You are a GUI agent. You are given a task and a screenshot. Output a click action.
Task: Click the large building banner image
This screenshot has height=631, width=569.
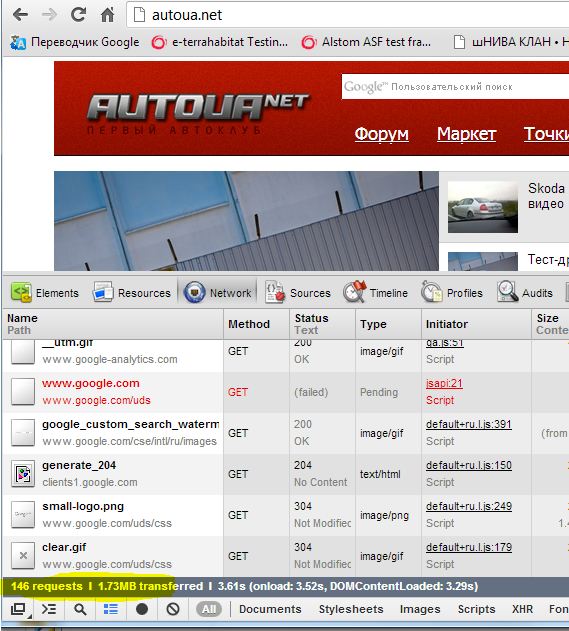click(246, 221)
